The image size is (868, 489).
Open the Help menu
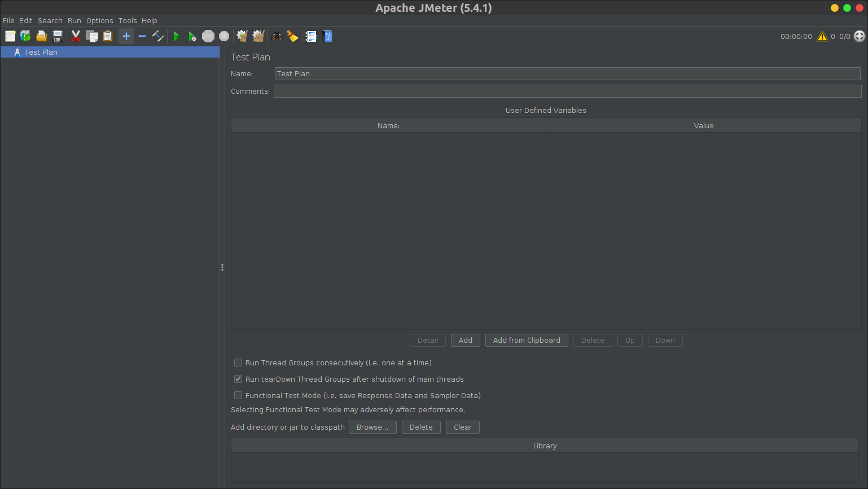tap(150, 20)
